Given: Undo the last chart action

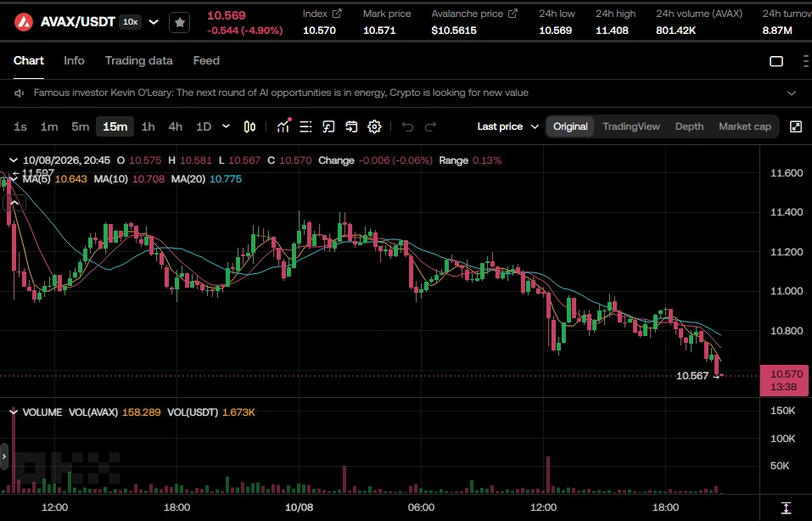Looking at the screenshot, I should 407,127.
